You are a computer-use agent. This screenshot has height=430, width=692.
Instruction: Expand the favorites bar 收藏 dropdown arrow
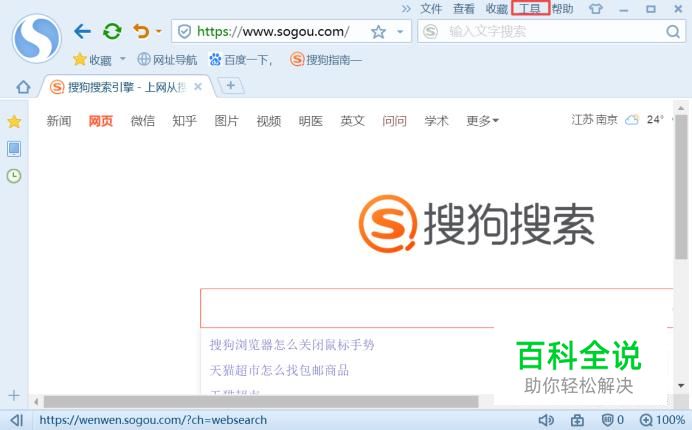pos(123,59)
